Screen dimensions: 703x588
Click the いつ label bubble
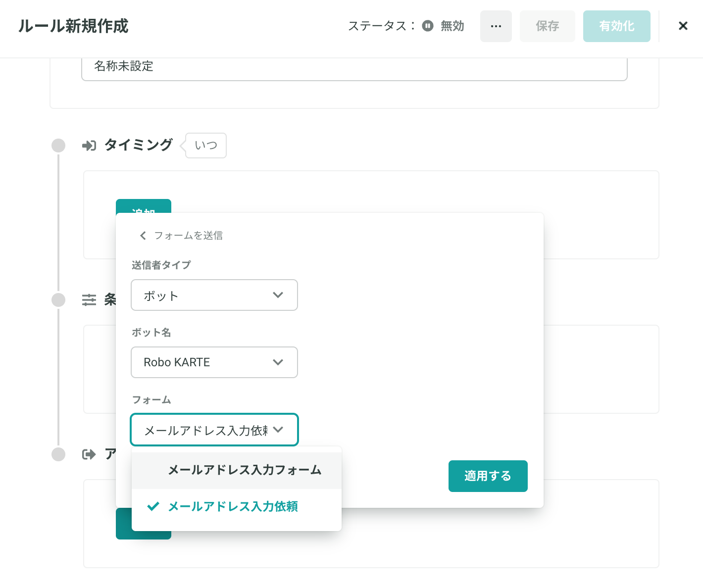(x=206, y=146)
